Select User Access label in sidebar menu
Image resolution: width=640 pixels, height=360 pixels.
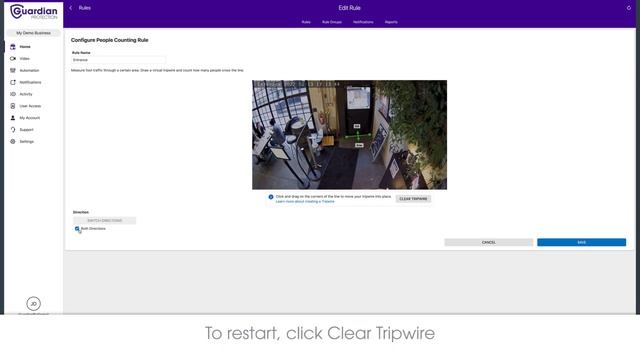[30, 106]
